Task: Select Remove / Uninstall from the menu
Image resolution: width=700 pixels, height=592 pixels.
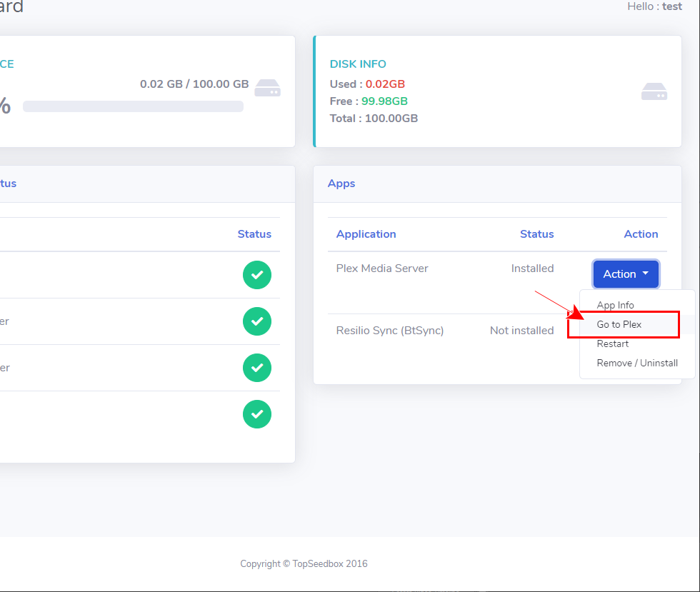Action: [x=637, y=363]
